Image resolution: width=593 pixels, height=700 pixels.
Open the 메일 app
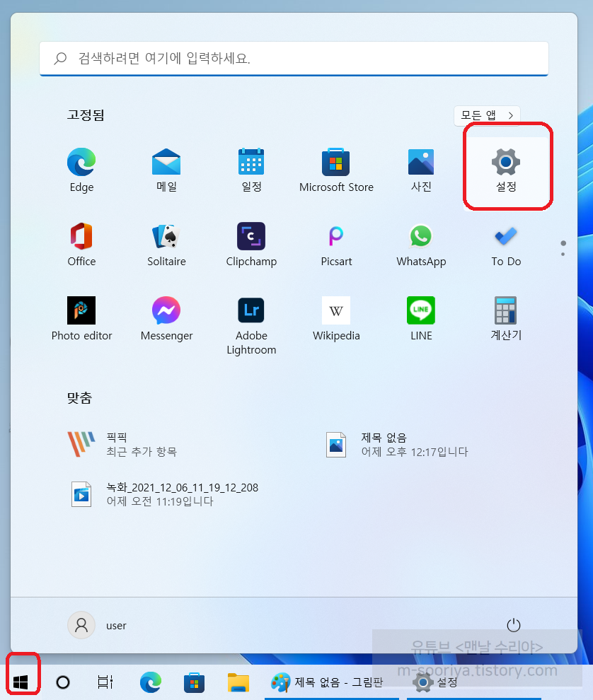(x=166, y=170)
